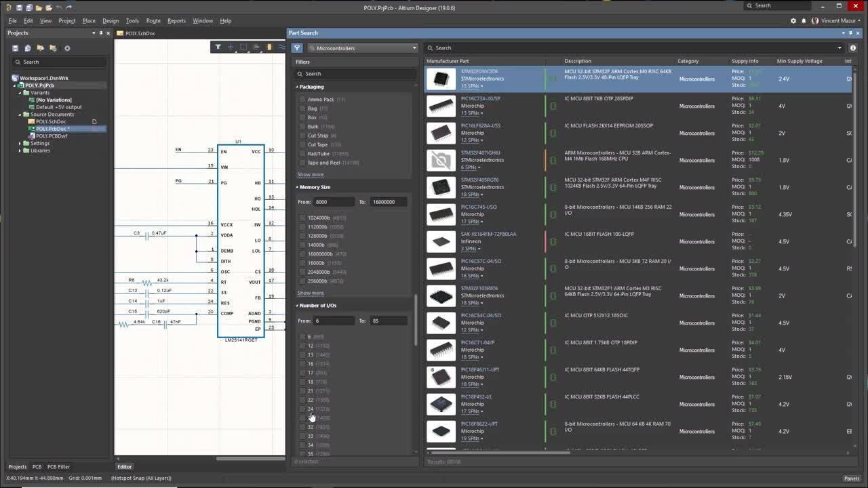Click the Panels button in status bar
Viewport: 868px width, 488px height.
[x=852, y=479]
